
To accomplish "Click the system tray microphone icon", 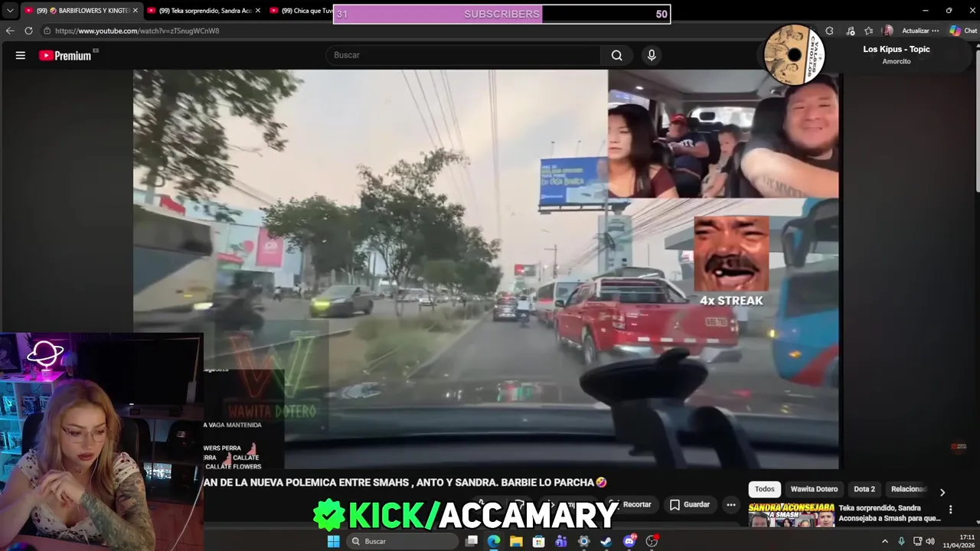I will (x=901, y=541).
